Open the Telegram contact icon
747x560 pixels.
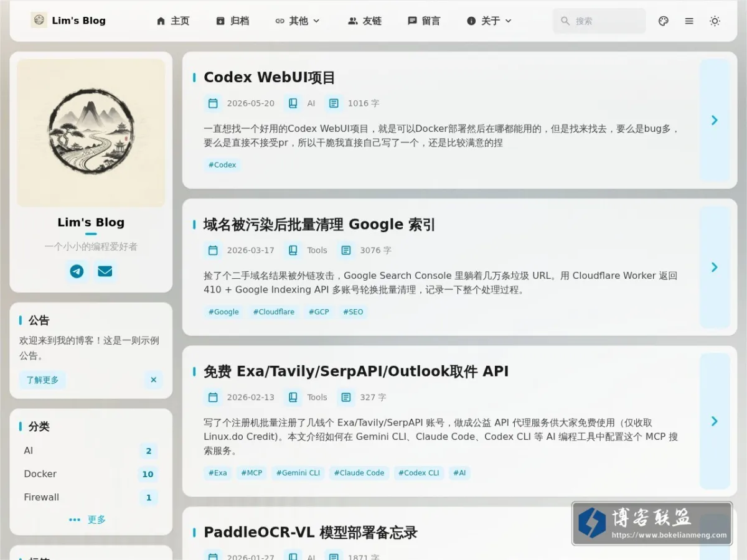[x=77, y=271]
